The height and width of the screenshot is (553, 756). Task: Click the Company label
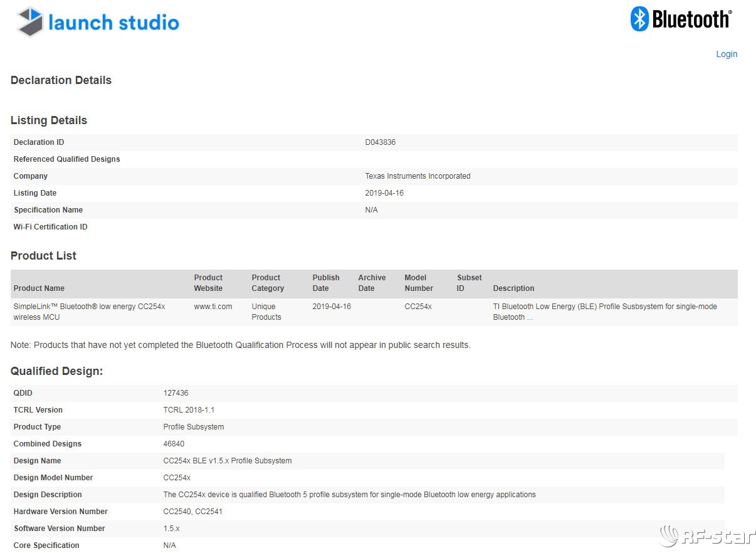click(x=31, y=176)
